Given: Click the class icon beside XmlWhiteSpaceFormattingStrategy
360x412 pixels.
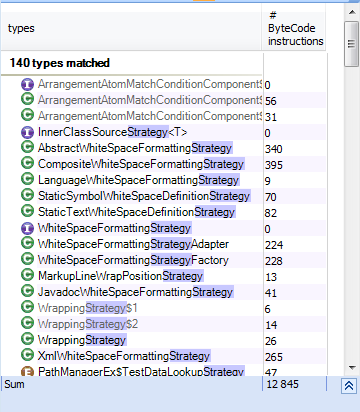Looking at the screenshot, I should [27, 355].
